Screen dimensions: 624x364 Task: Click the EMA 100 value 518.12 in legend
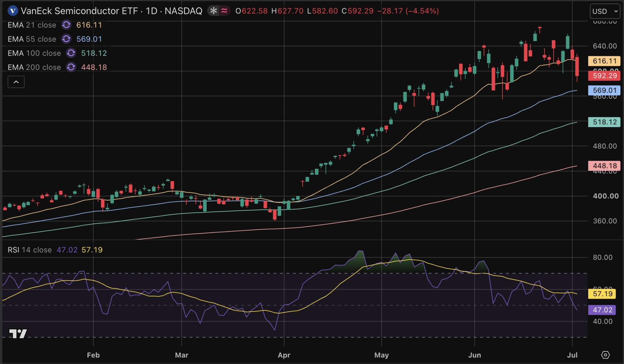94,53
